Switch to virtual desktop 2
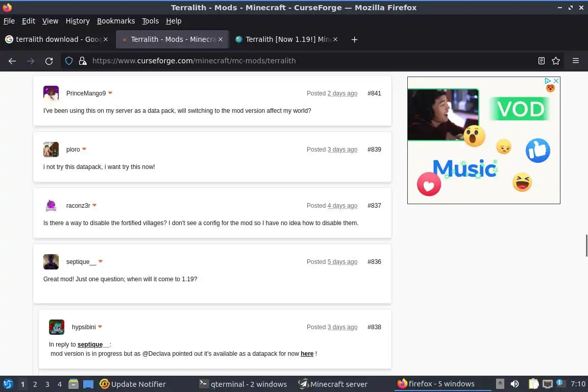 pyautogui.click(x=35, y=384)
